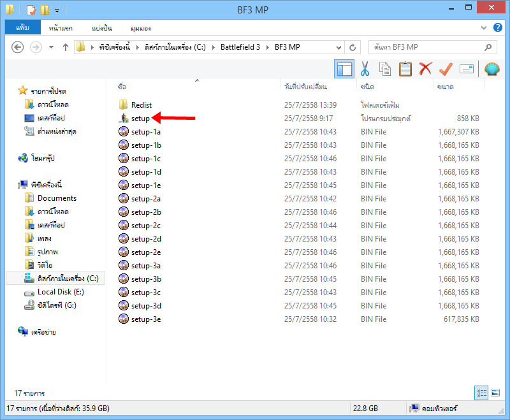The height and width of the screenshot is (420, 510).
Task: Select โฮมกรุ๊ป in navigation pane
Action: 43,158
